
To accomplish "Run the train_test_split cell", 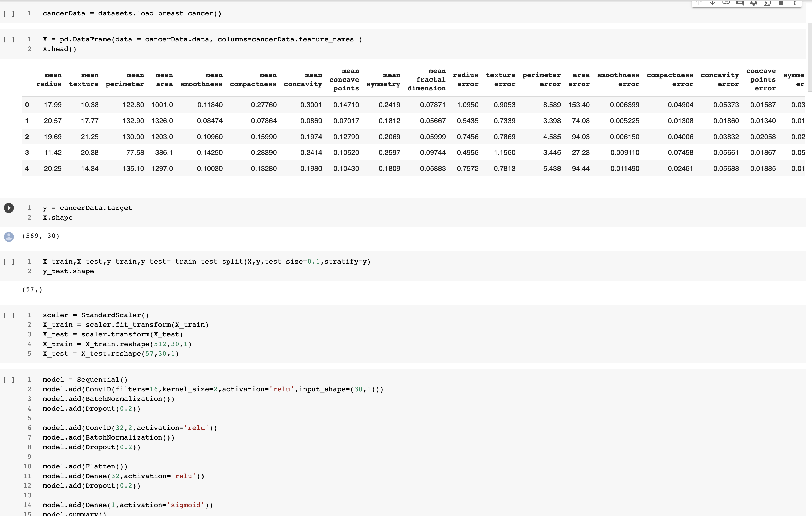I will pyautogui.click(x=9, y=262).
